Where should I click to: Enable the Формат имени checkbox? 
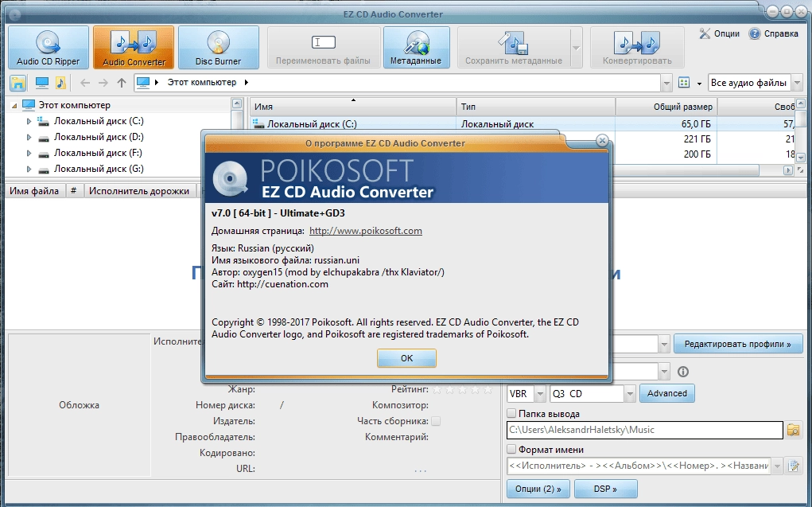point(511,449)
